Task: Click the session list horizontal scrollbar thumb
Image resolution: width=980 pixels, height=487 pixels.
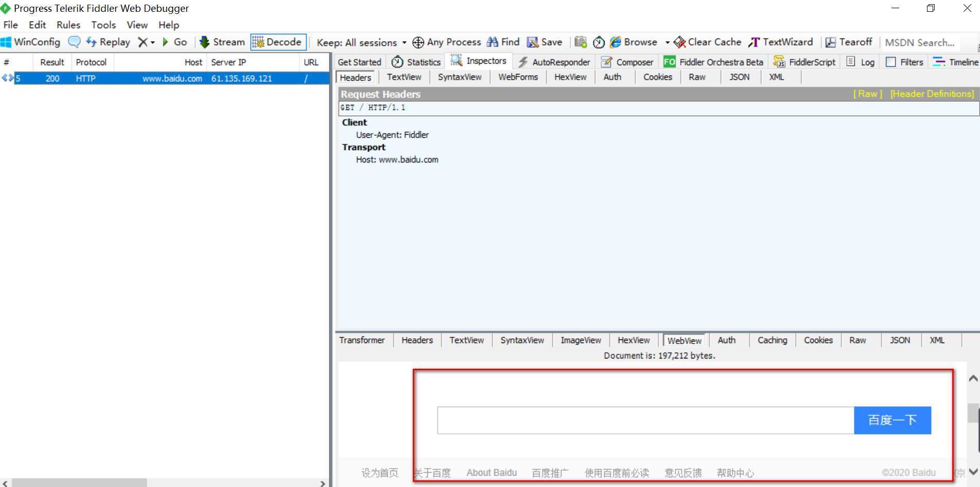Action: click(79, 483)
